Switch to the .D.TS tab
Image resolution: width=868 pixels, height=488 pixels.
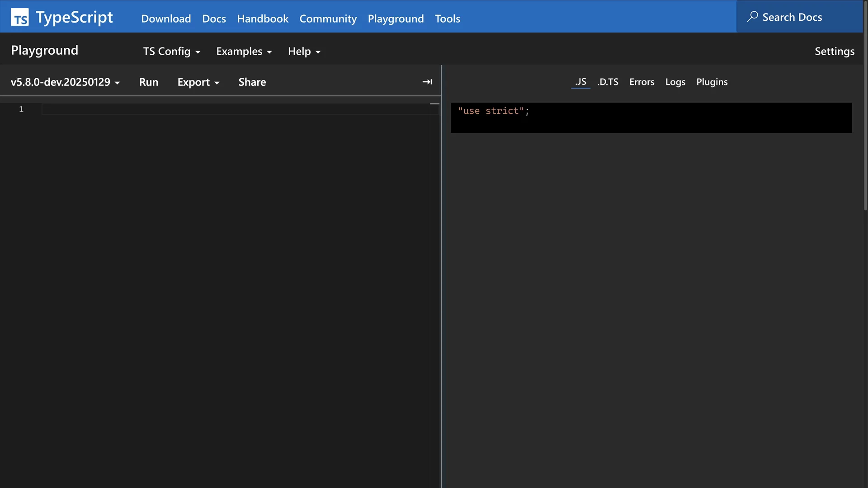[608, 82]
